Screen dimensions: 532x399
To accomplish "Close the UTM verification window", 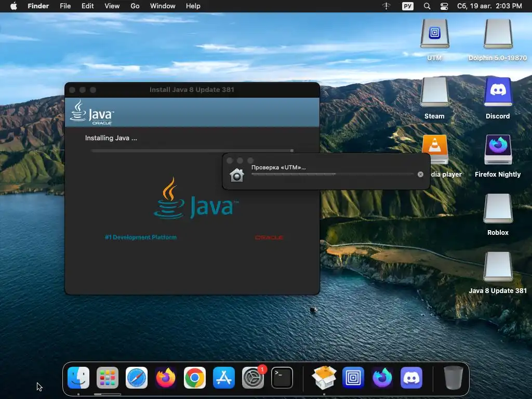I will pyautogui.click(x=230, y=161).
